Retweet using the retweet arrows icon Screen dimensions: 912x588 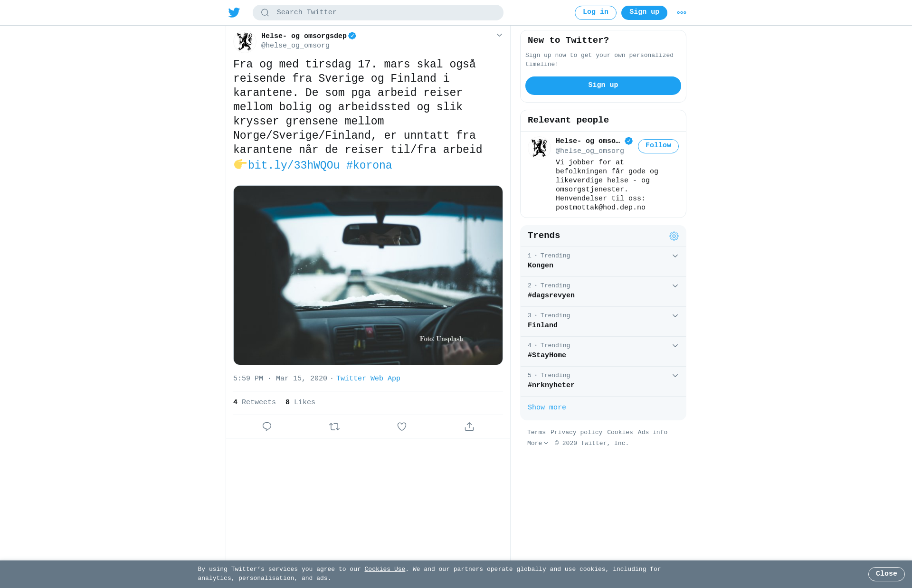point(334,427)
